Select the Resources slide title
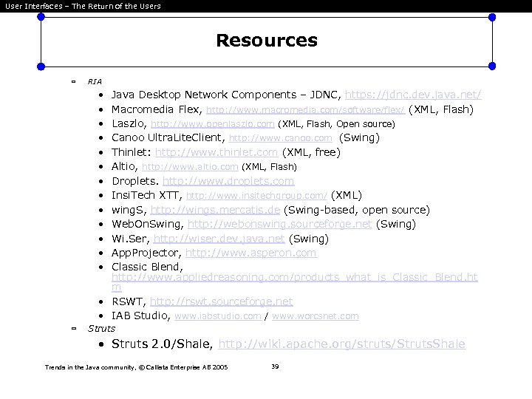 [x=267, y=41]
